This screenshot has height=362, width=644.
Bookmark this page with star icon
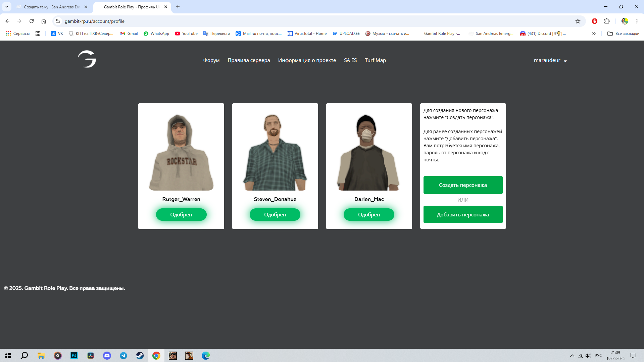pyautogui.click(x=578, y=21)
